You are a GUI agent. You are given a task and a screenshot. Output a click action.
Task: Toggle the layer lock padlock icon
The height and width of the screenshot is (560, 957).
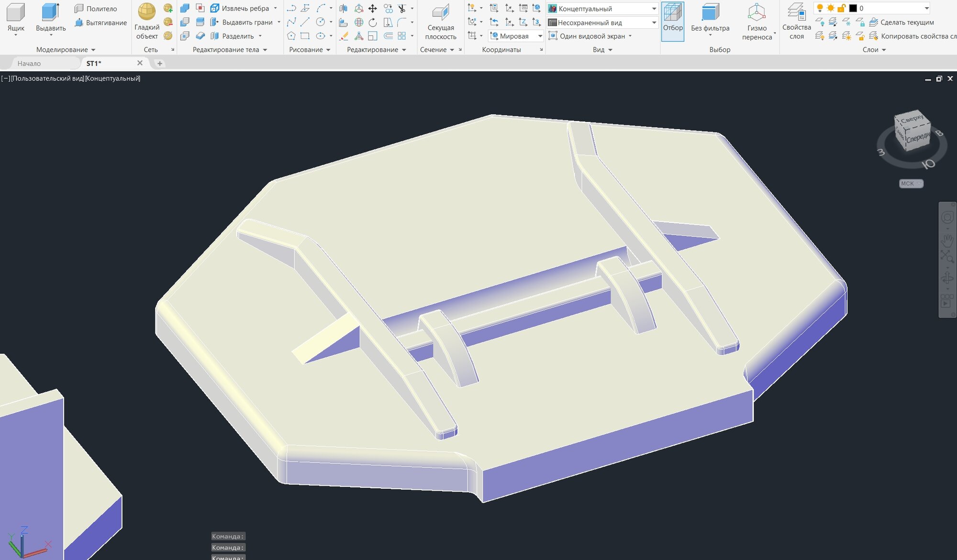click(x=841, y=8)
